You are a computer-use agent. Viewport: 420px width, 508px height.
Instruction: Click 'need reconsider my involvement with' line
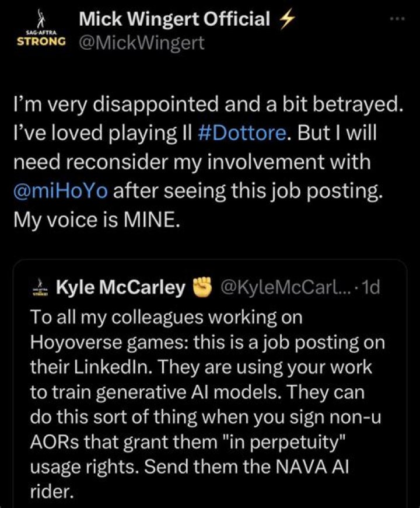(192, 162)
